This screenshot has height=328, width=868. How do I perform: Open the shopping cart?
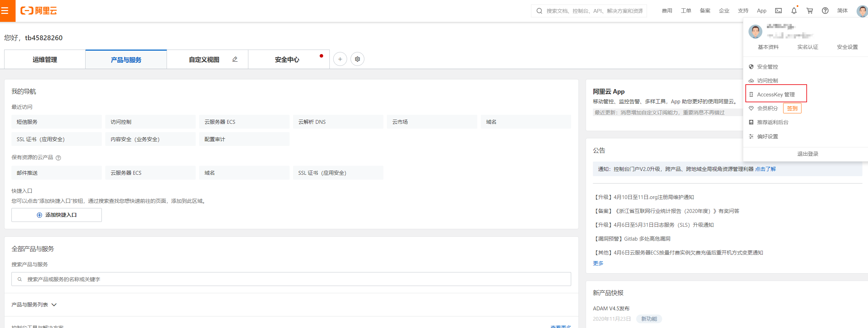pyautogui.click(x=809, y=11)
